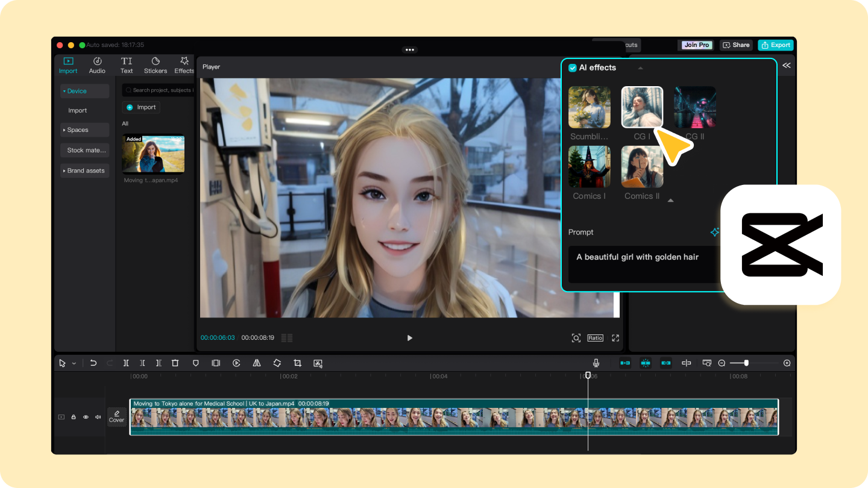
Task: Click the split clip tool in timeline toolbar
Action: (x=126, y=363)
